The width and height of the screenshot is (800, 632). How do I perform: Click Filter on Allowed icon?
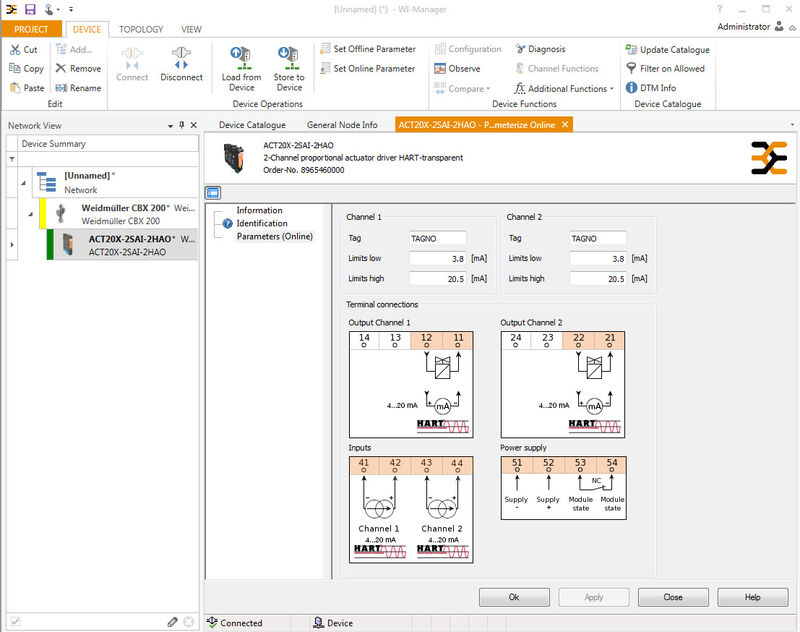point(632,69)
